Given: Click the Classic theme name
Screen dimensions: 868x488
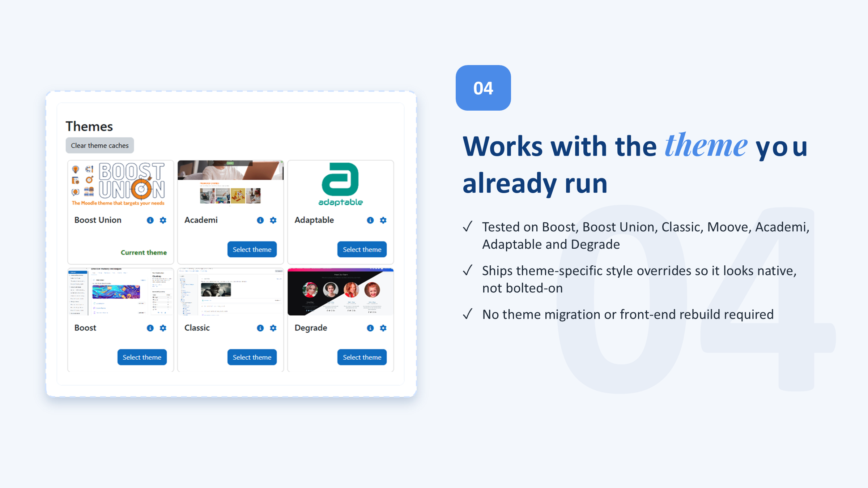Looking at the screenshot, I should (x=197, y=328).
